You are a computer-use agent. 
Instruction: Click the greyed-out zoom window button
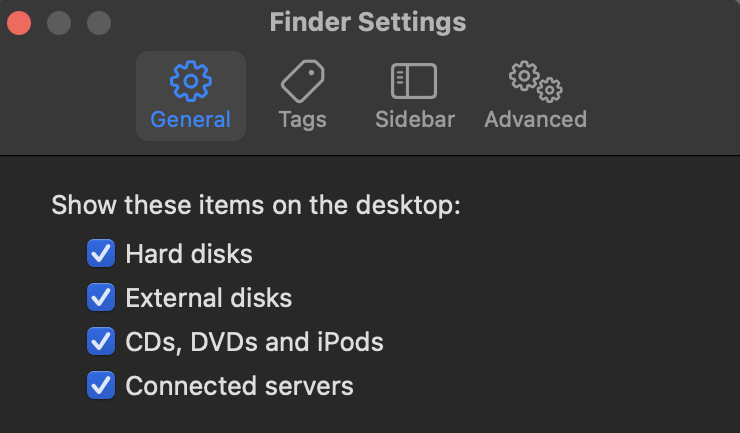[99, 23]
